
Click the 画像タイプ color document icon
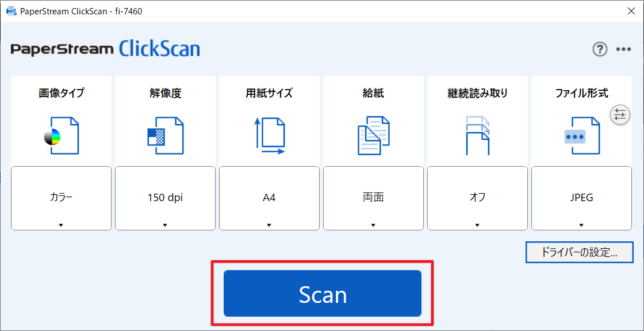coord(61,136)
